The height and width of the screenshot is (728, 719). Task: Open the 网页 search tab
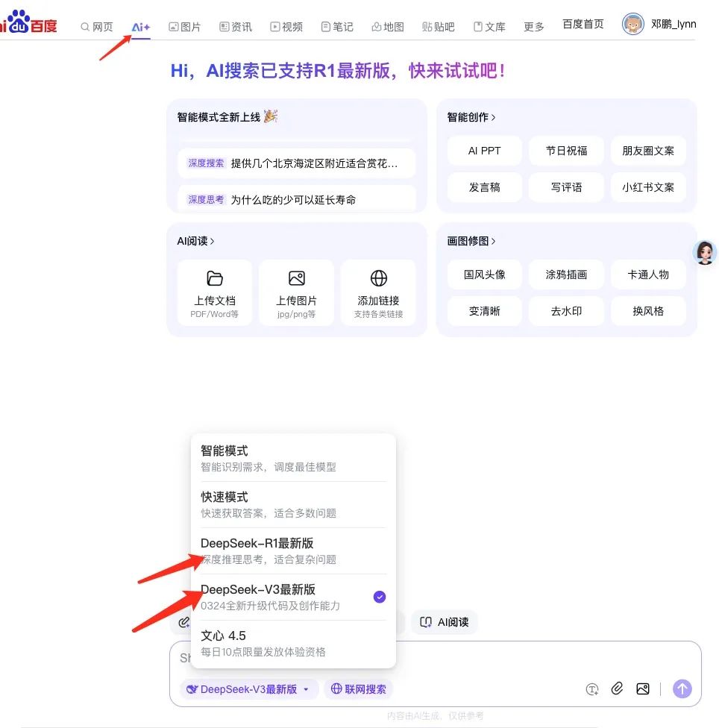click(x=97, y=27)
